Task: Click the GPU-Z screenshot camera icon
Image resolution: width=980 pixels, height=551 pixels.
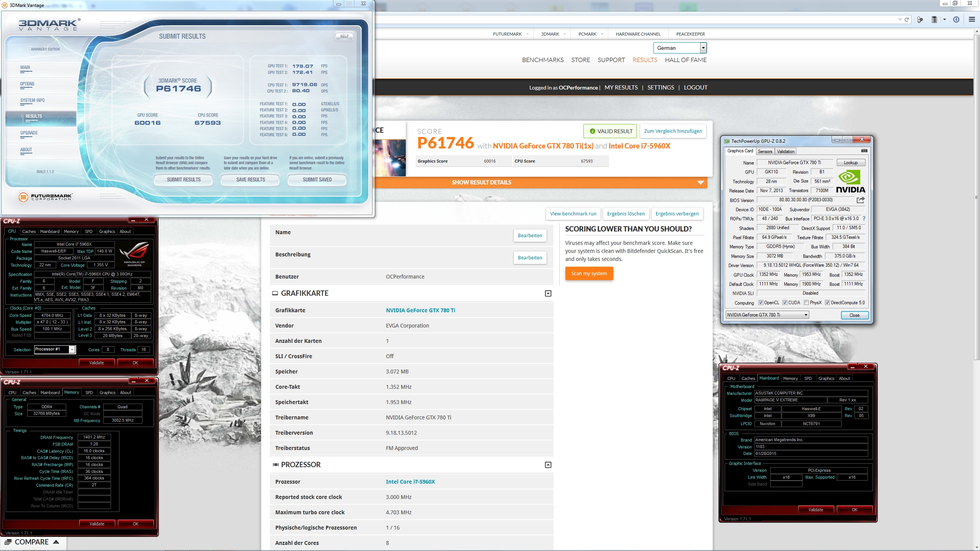Action: click(x=864, y=151)
